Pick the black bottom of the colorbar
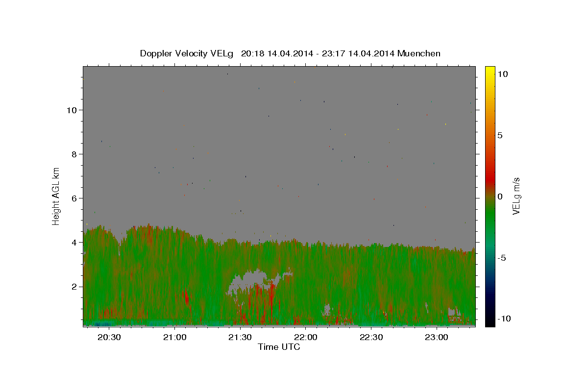Image resolution: width=588 pixels, height=392 pixels. point(490,321)
